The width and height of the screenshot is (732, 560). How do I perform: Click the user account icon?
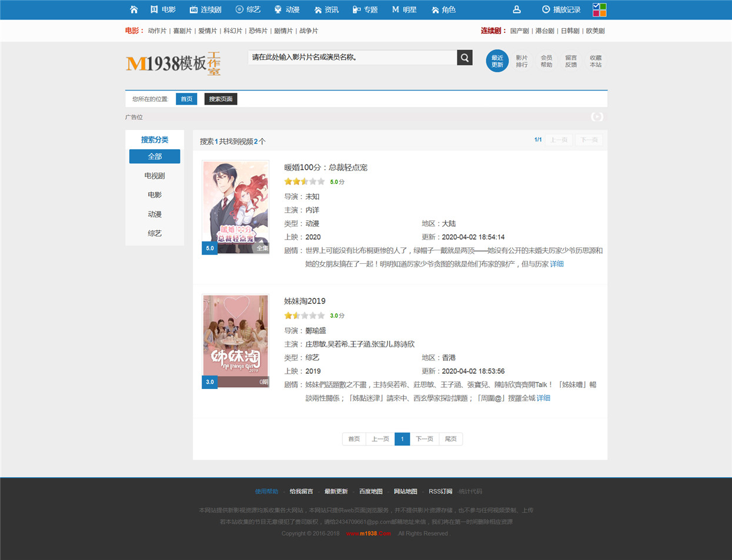[x=516, y=9]
